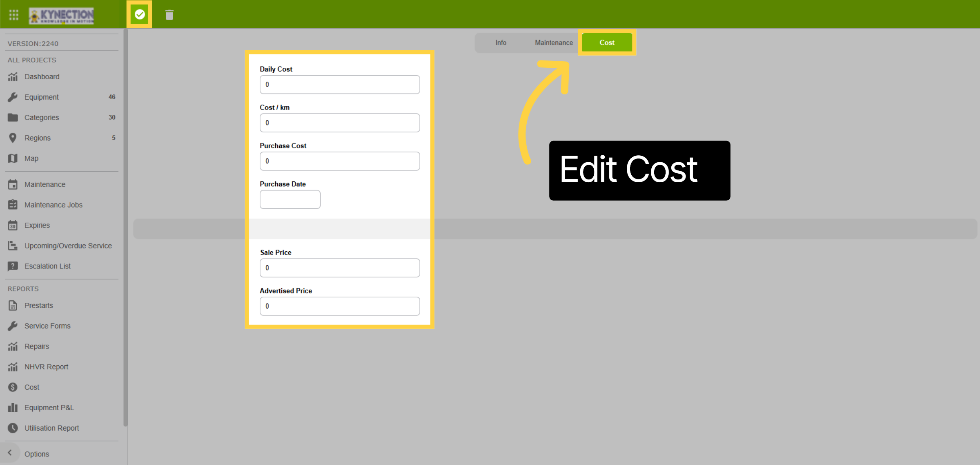The image size is (980, 465).
Task: Click the Maintenance calendar icon
Action: click(x=13, y=185)
